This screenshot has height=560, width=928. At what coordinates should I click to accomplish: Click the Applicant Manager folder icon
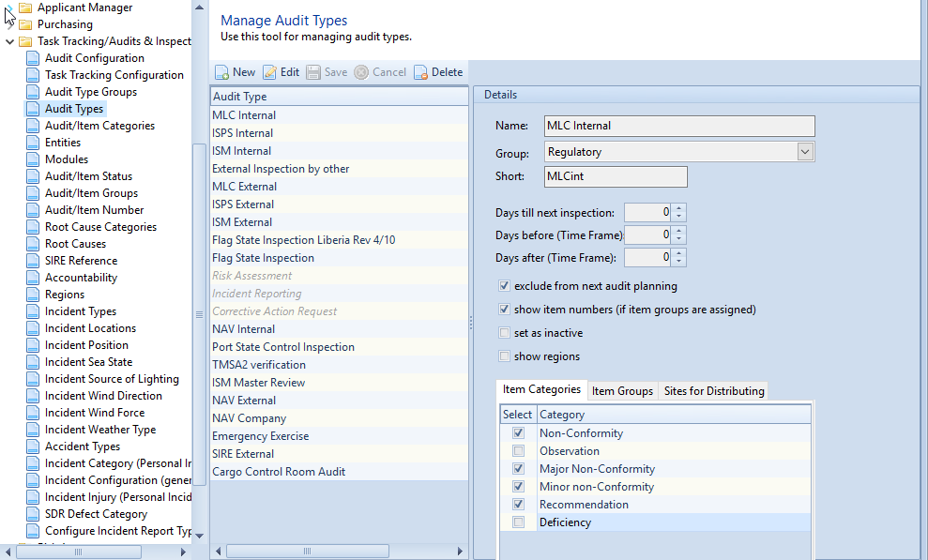tap(24, 8)
